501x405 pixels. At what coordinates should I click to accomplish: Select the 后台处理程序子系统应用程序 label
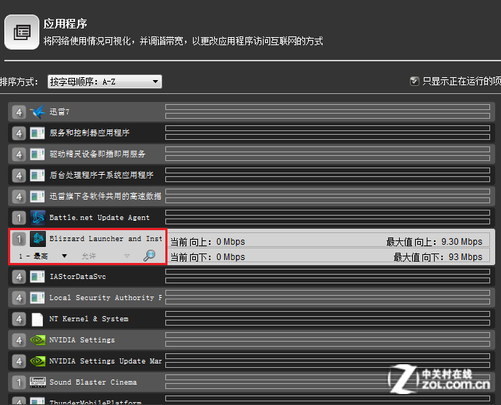click(101, 175)
